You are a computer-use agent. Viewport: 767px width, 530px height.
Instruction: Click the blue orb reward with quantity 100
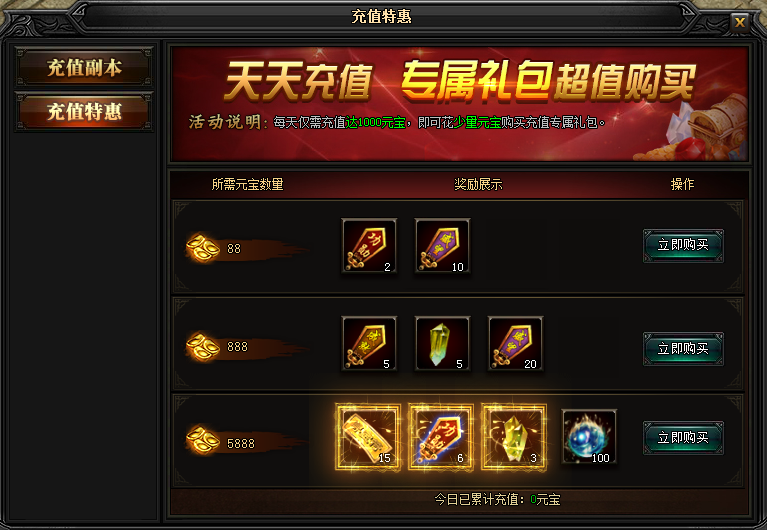point(589,437)
